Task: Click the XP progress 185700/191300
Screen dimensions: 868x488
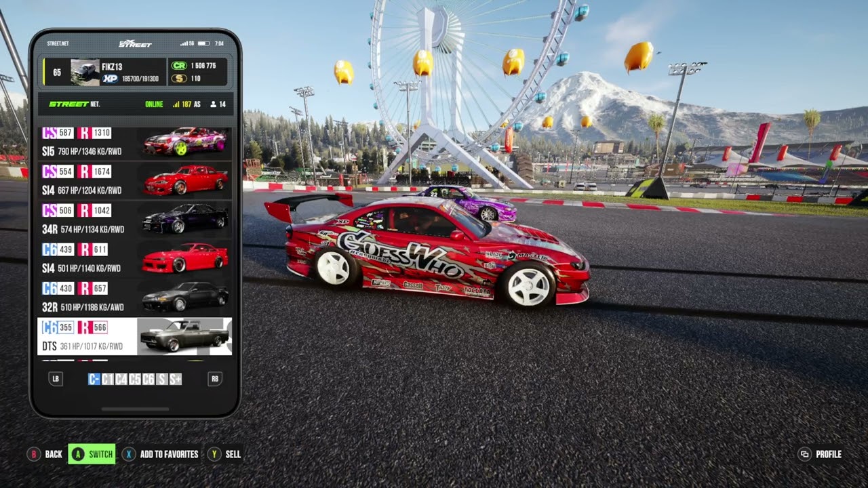Action: tap(140, 79)
